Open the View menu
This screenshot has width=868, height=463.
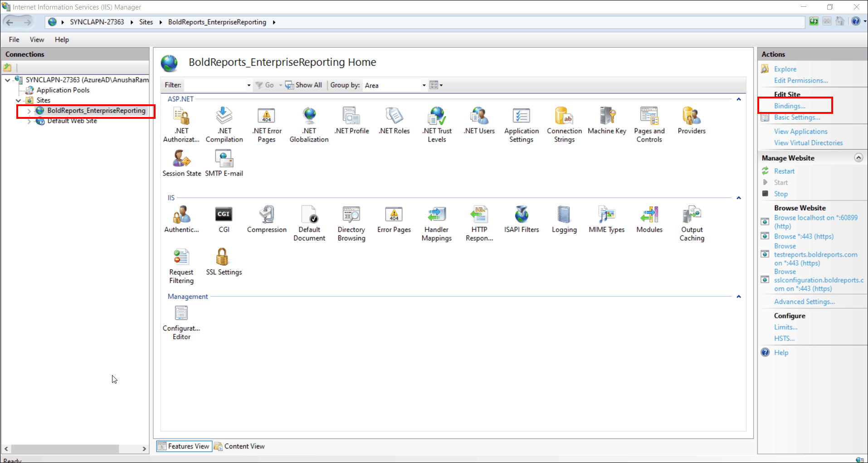tap(37, 39)
